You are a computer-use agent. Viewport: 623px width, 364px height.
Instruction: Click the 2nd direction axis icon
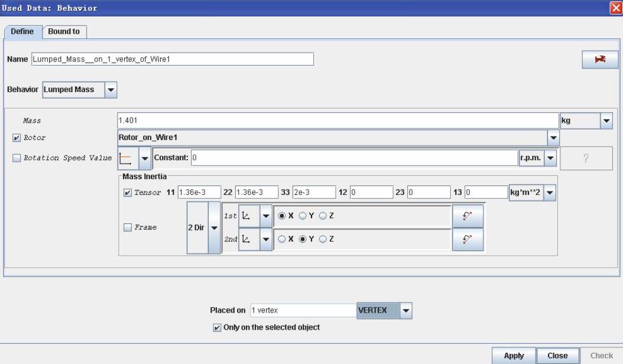point(248,240)
